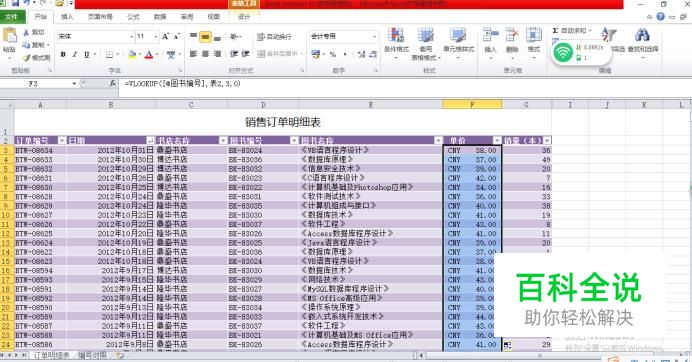The height and width of the screenshot is (362, 692).
Task: Switch to the 公式 (Formulas) ribbon tab
Action: point(133,17)
